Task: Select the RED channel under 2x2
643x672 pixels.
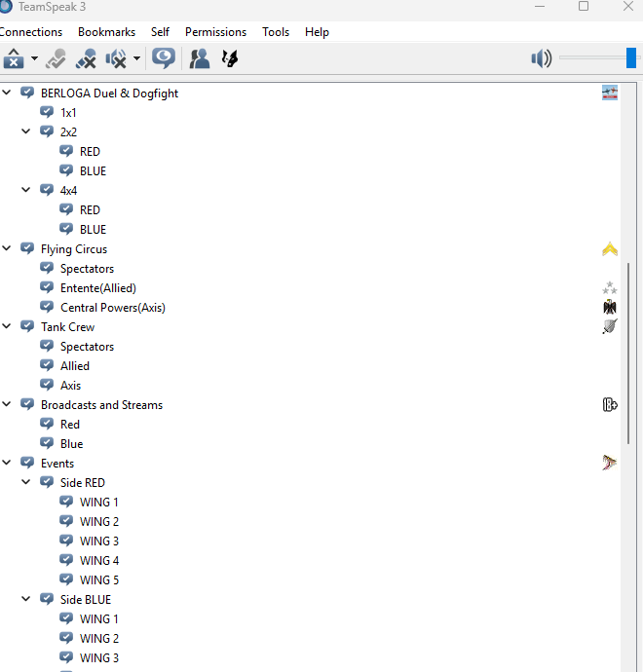Action: tap(90, 152)
